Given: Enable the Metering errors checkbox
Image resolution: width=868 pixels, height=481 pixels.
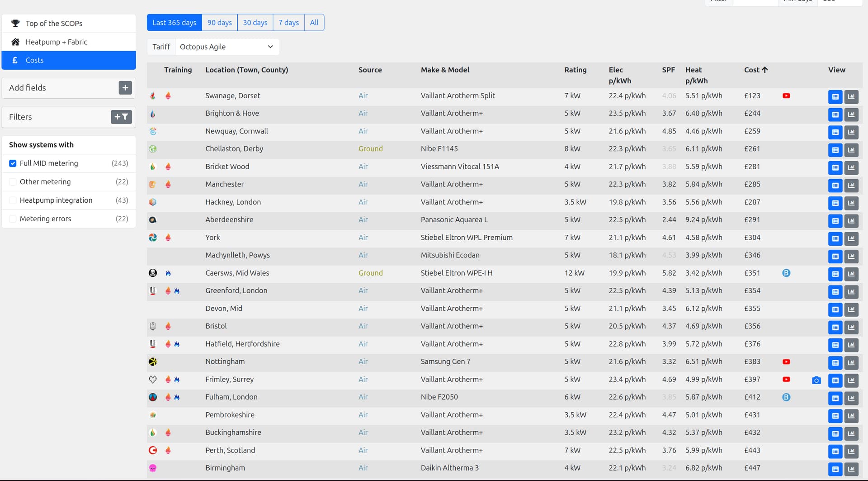Looking at the screenshot, I should coord(13,219).
